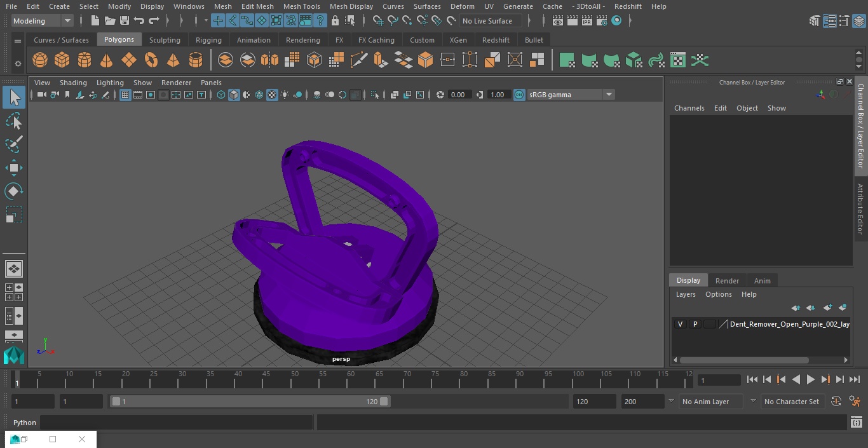This screenshot has width=868, height=448.
Task: Toggle snap to points icon
Action: pos(407,21)
